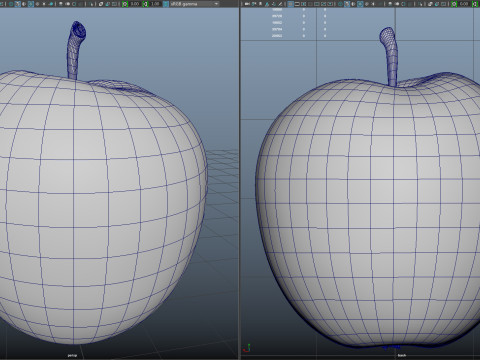The image size is (480, 360).
Task: Enable Wireframe shading in persp panel toolbar
Action: [11, 4]
